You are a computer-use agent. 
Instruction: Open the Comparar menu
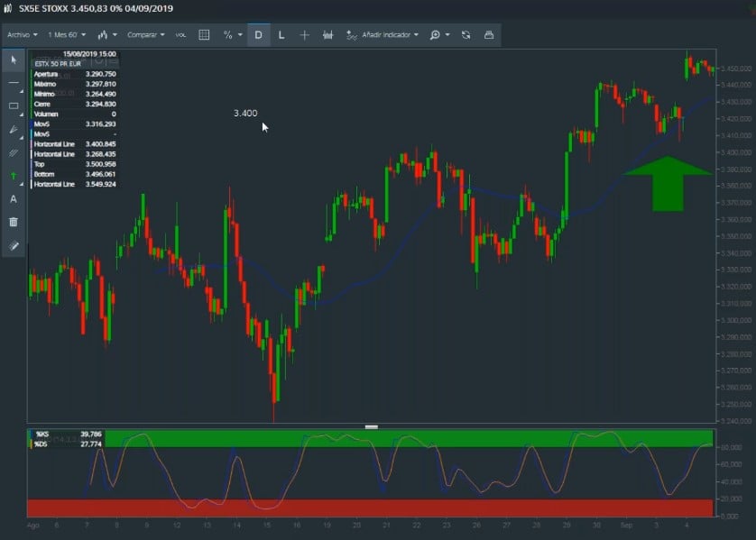tap(146, 35)
